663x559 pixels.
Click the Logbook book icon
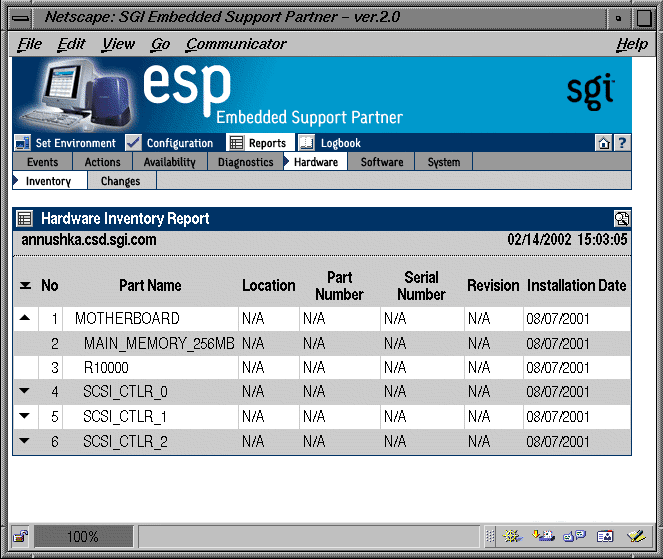click(307, 143)
